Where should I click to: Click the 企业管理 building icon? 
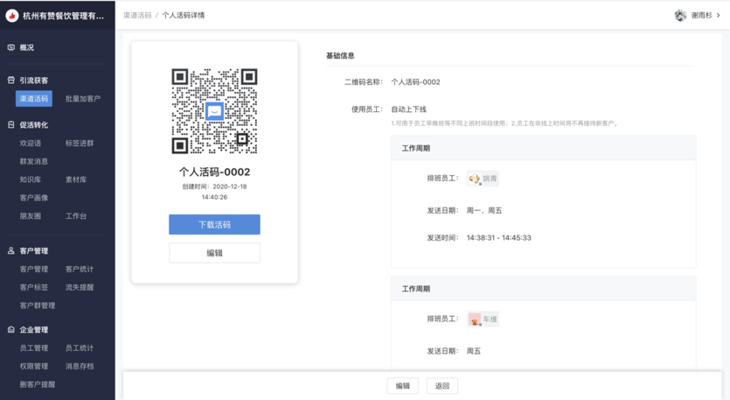point(11,330)
